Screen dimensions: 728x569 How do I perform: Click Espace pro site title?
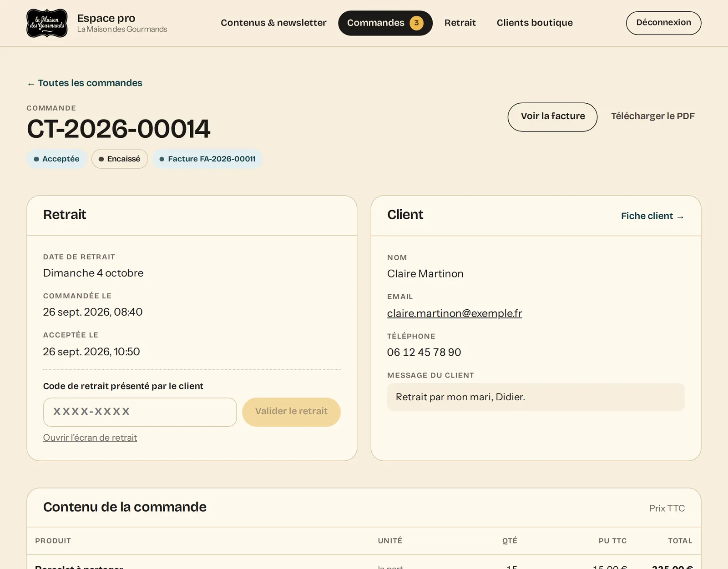tap(106, 18)
